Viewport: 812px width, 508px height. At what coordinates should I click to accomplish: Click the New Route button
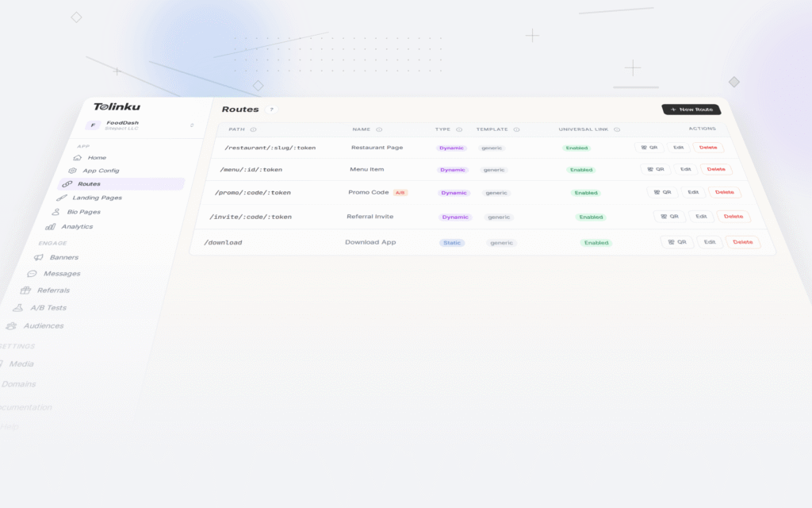tap(691, 109)
